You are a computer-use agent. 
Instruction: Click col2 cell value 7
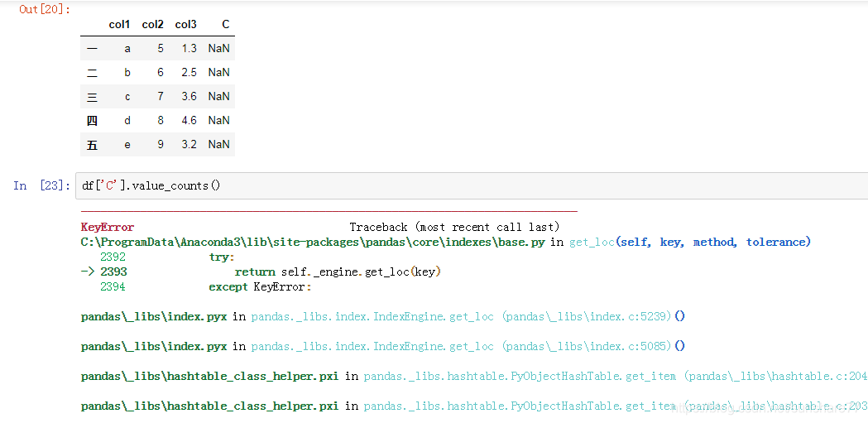(161, 96)
